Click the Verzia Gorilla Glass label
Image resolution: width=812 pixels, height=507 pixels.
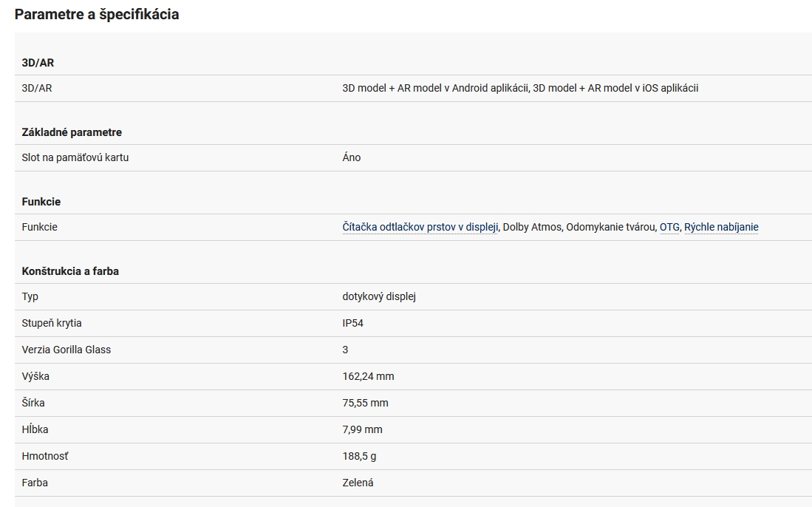[66, 350]
